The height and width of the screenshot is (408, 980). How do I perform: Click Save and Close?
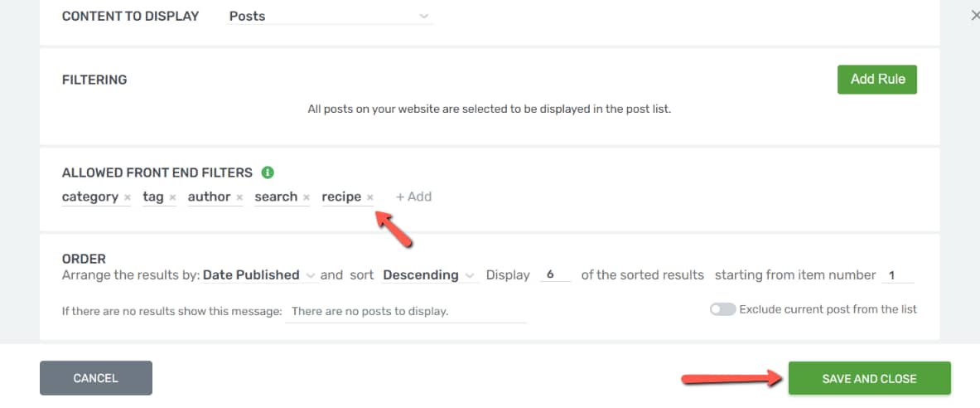tap(869, 378)
